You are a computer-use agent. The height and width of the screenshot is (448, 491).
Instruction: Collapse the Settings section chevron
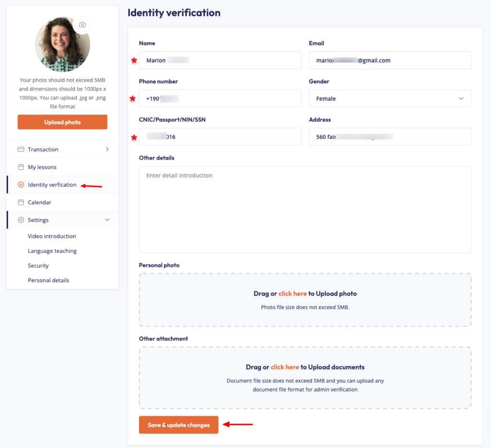click(107, 220)
